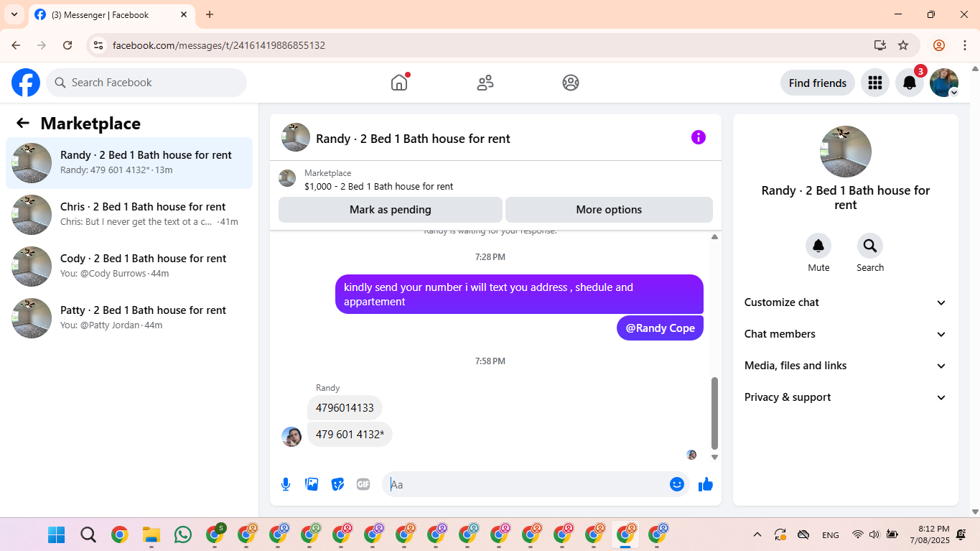Search in conversation using the magnifier icon

click(x=870, y=246)
